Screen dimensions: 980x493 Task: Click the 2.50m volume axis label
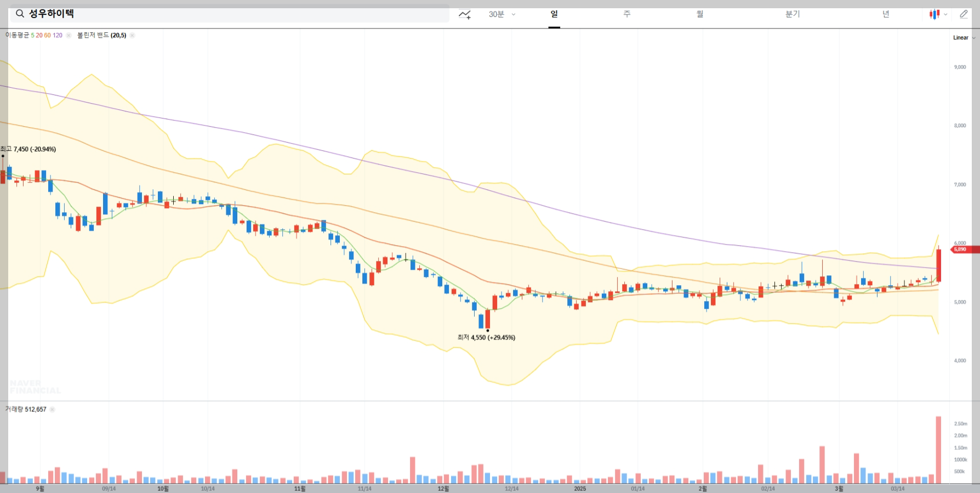point(960,424)
